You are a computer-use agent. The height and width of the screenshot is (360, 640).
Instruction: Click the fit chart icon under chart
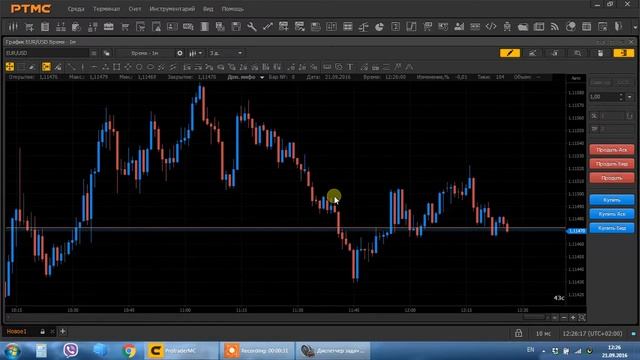pos(582,317)
